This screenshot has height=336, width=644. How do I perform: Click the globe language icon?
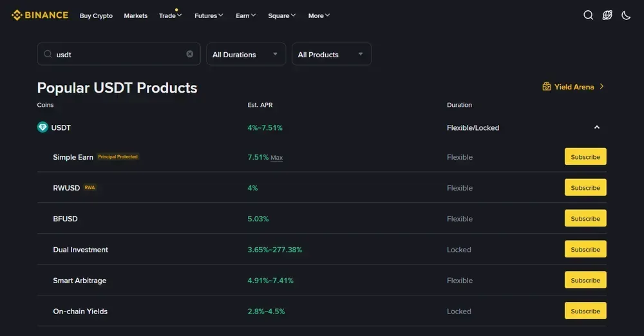click(607, 15)
